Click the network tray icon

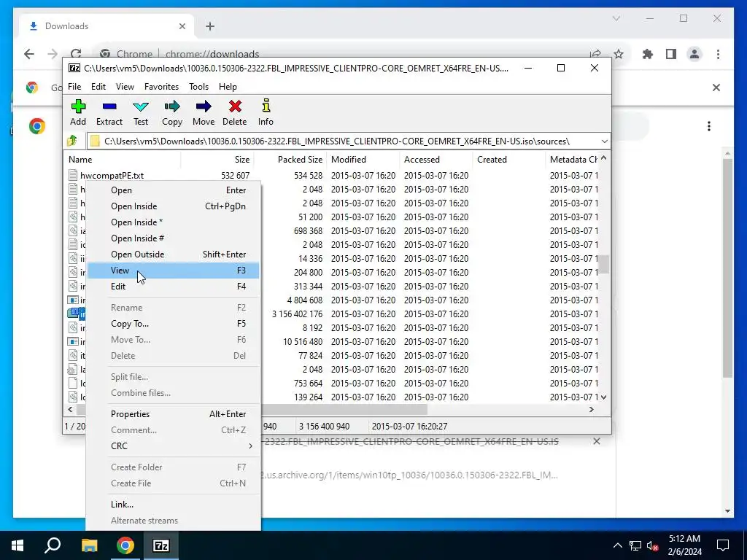[635, 545]
